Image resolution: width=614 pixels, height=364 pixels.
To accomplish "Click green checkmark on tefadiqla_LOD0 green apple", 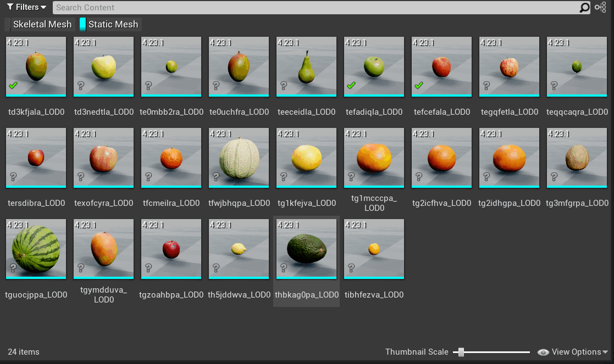I will 351,85.
